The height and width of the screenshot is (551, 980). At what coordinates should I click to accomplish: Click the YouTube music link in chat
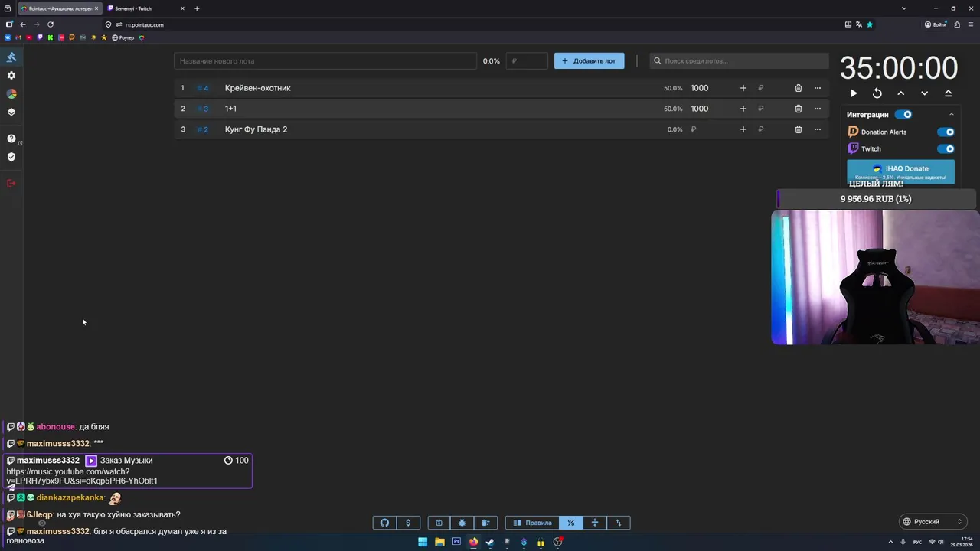82,476
